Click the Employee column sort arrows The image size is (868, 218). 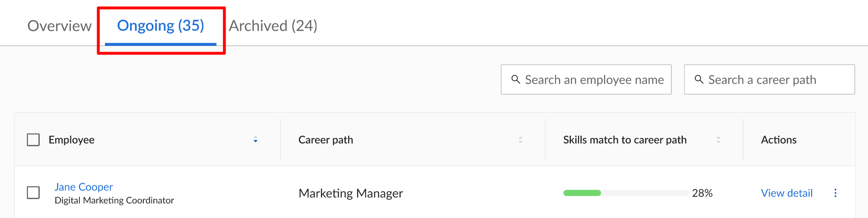[x=255, y=140]
